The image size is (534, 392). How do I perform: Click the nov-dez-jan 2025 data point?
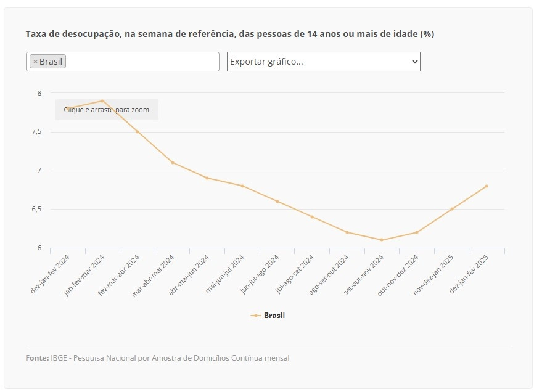pos(452,209)
